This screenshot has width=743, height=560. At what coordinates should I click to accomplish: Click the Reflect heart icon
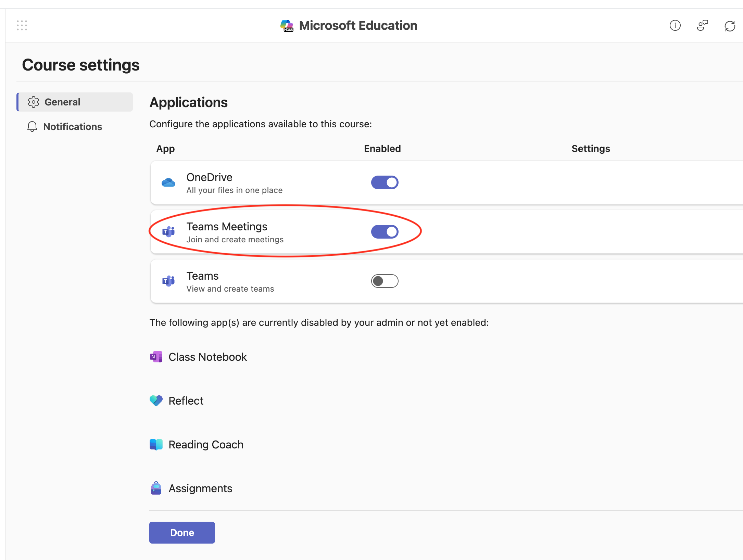(x=156, y=400)
